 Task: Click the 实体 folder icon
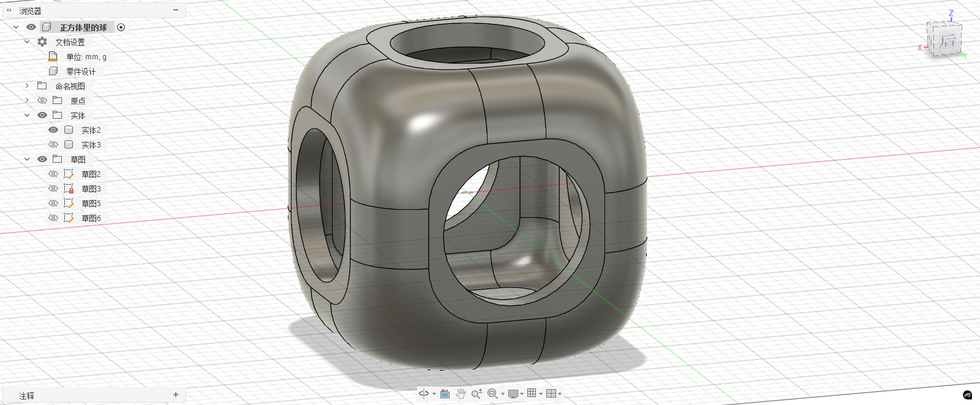click(x=57, y=115)
